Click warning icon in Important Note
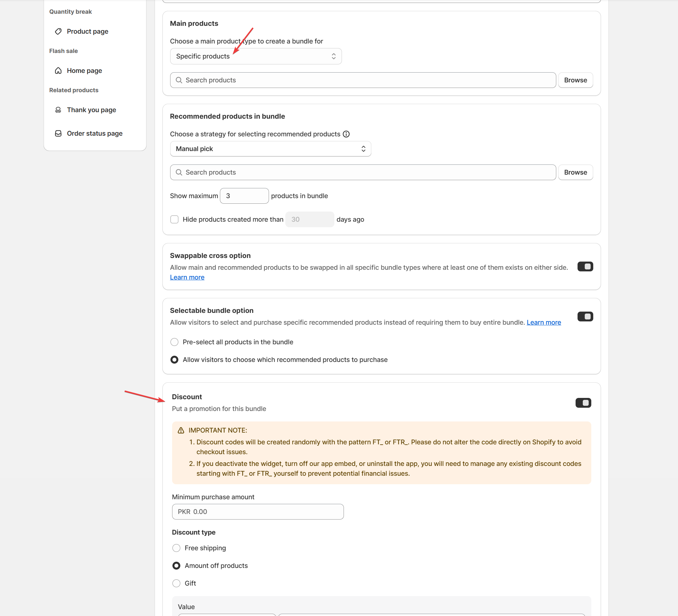Image resolution: width=678 pixels, height=616 pixels. (x=181, y=430)
